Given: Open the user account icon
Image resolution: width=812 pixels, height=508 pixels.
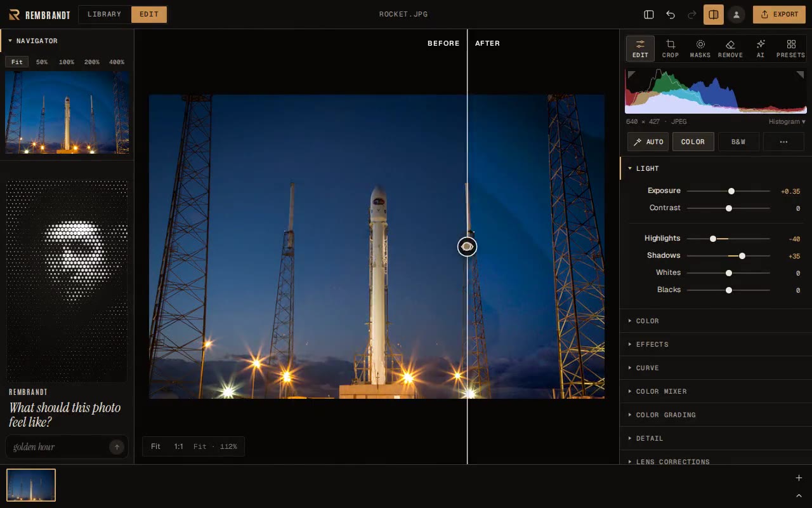Looking at the screenshot, I should click(737, 15).
